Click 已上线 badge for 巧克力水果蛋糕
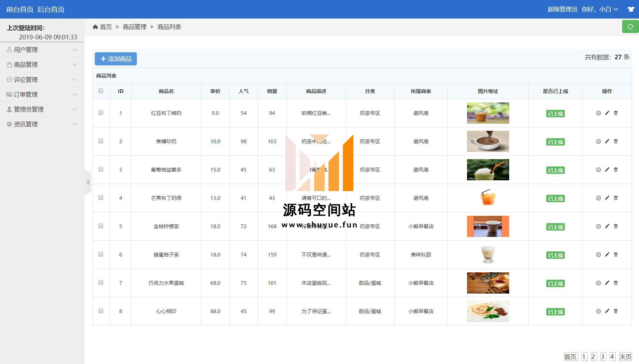Screen dimensions: 639x364 (555, 283)
